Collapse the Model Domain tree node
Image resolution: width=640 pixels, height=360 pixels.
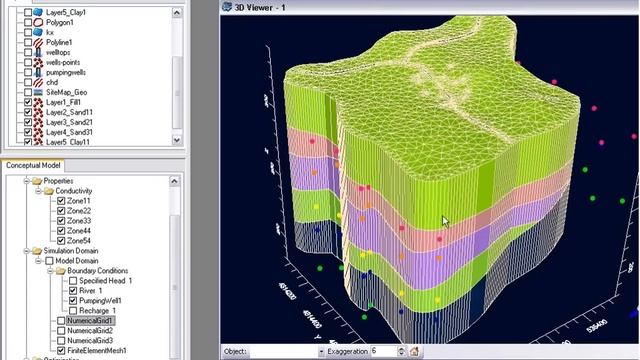[x=38, y=261]
